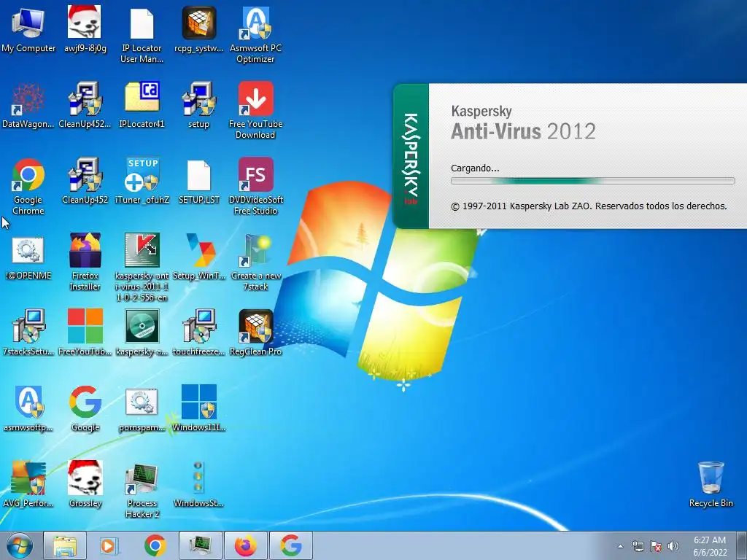Open the network tray icon
Screen dimensions: 747x560
click(638, 546)
